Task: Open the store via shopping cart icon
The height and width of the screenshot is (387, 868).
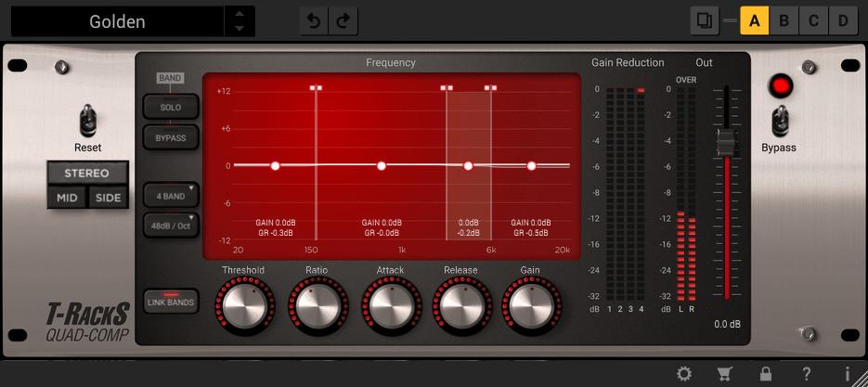Action: [724, 374]
